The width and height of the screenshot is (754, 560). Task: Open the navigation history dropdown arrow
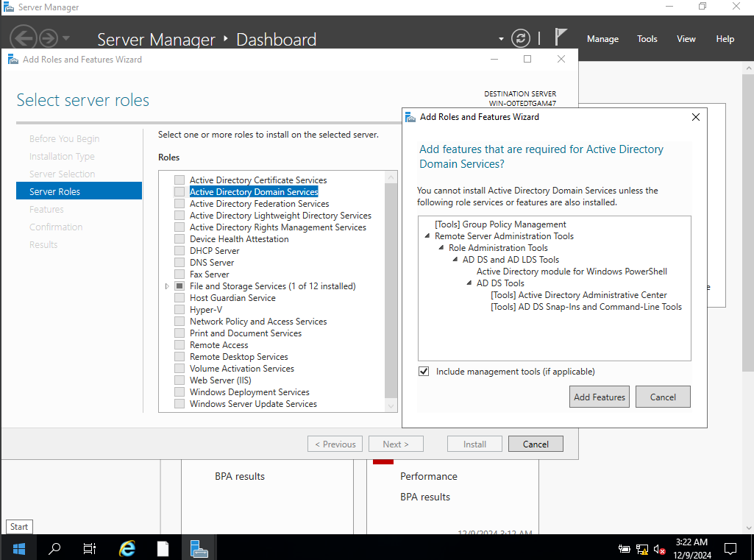66,38
